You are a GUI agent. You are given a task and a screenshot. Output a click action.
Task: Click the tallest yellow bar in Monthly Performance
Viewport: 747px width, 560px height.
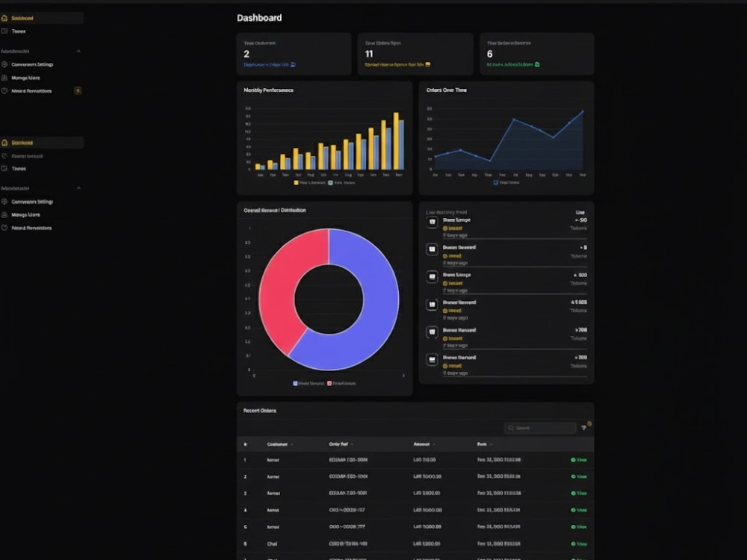[x=396, y=141]
